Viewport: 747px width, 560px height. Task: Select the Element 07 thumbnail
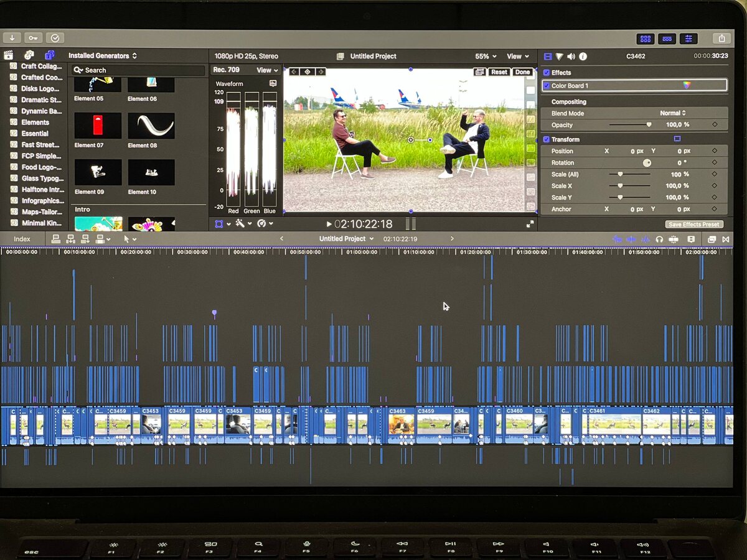point(98,126)
